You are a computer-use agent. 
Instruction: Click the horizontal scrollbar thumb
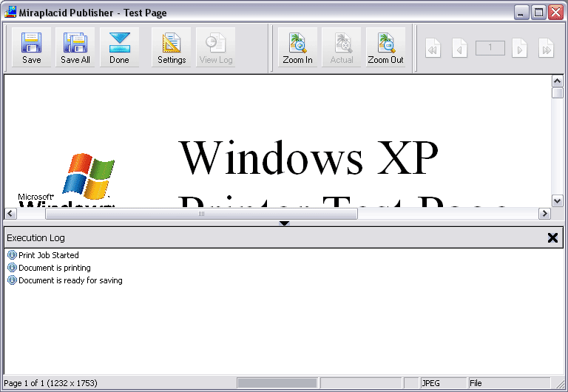click(x=201, y=214)
